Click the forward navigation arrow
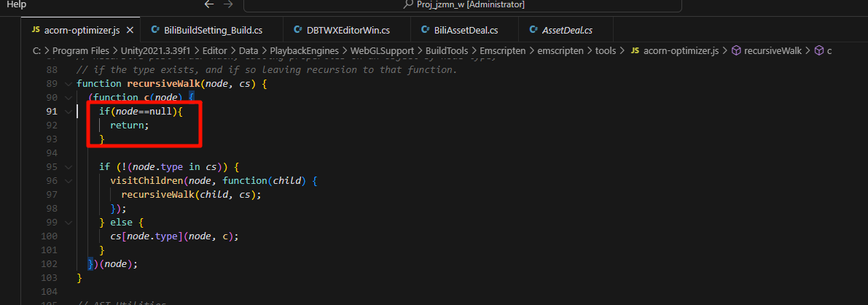This screenshot has width=868, height=305. point(227,4)
